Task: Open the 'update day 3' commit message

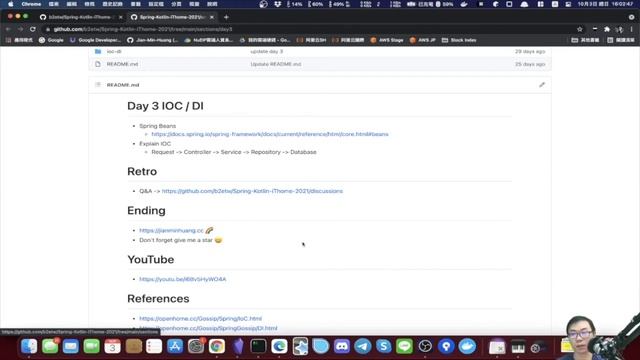Action: click(267, 51)
